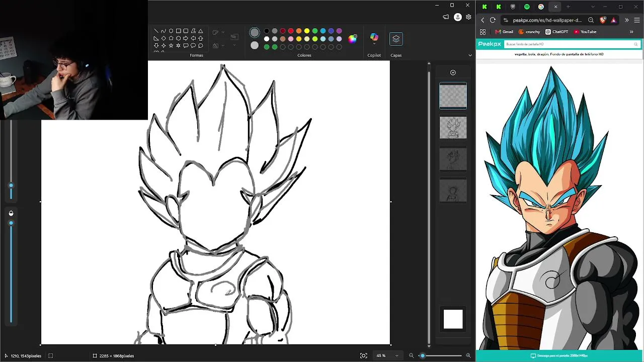Screen dimensions: 644x362
Task: Switch to the shield-icon browser tab
Action: point(513,7)
